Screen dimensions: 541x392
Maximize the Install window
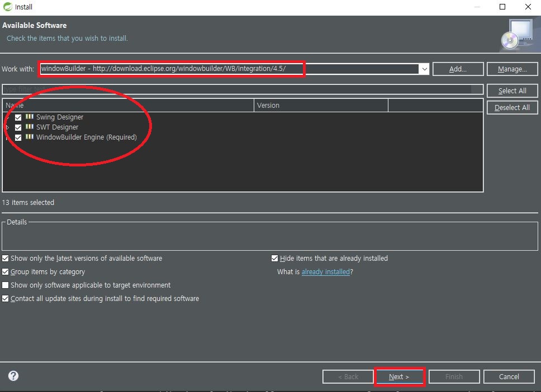click(x=502, y=7)
